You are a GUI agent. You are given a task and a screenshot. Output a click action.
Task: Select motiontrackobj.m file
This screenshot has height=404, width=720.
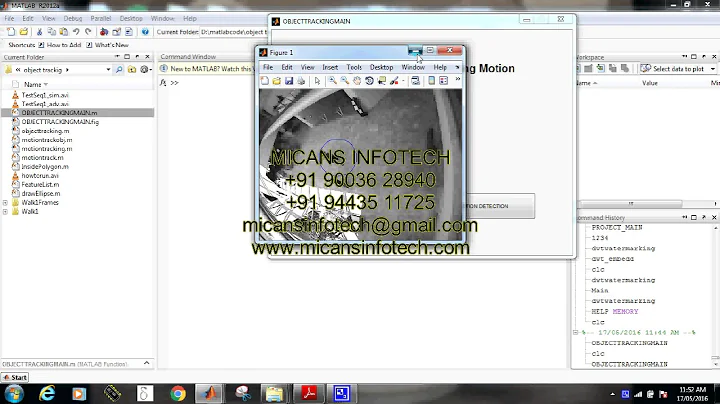(47, 140)
